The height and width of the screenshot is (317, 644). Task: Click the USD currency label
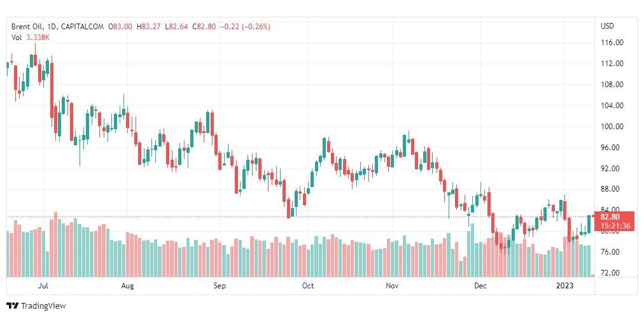(x=607, y=26)
